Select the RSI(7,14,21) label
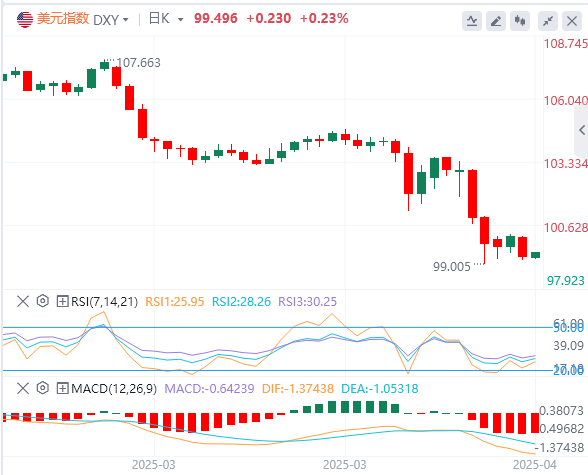The height and width of the screenshot is (475, 588). click(x=104, y=301)
